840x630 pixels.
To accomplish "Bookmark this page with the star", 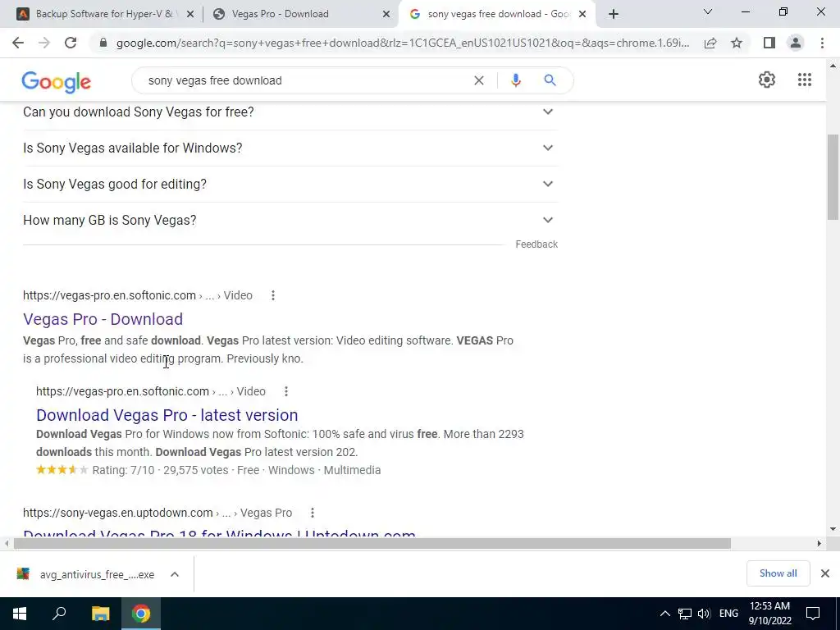I will point(737,43).
